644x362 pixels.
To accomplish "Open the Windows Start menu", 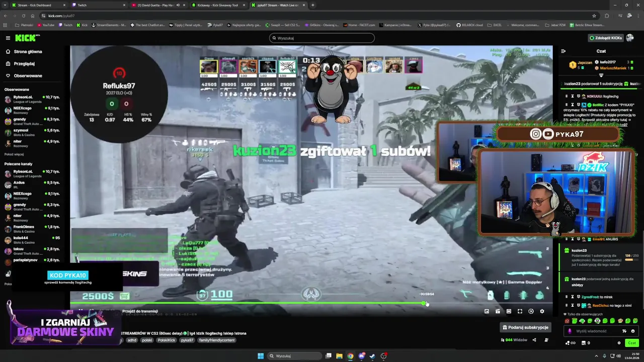I will coord(261,356).
